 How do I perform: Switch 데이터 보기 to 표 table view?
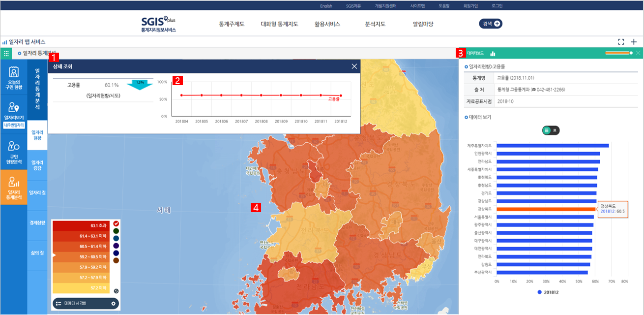pos(555,130)
